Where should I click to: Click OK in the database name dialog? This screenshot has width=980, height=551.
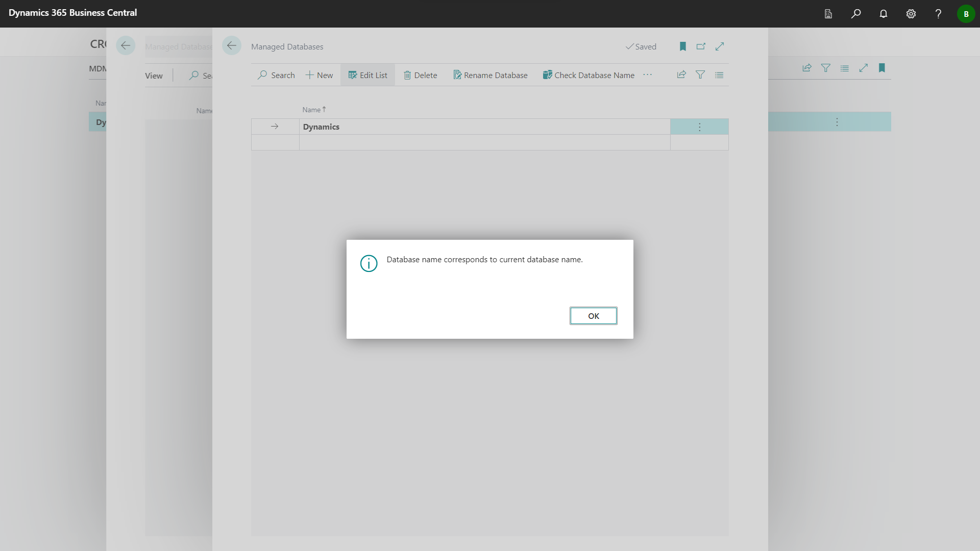(593, 316)
